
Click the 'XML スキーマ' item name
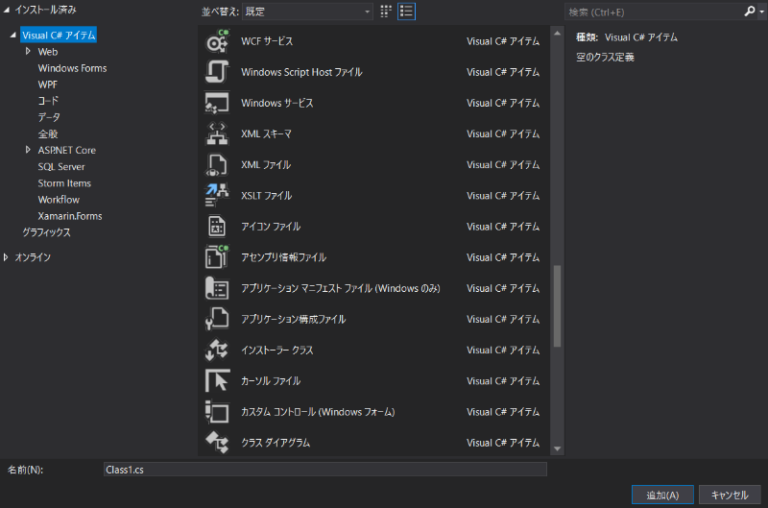pyautogui.click(x=266, y=134)
